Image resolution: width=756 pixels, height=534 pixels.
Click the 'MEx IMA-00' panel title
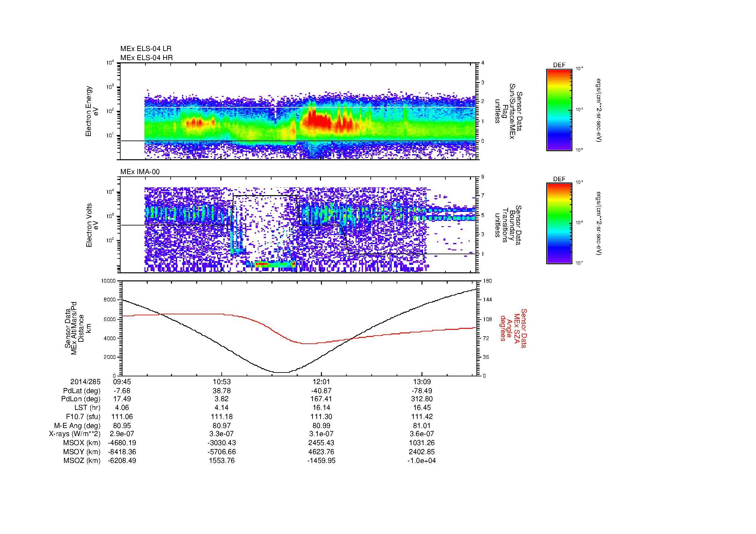140,172
